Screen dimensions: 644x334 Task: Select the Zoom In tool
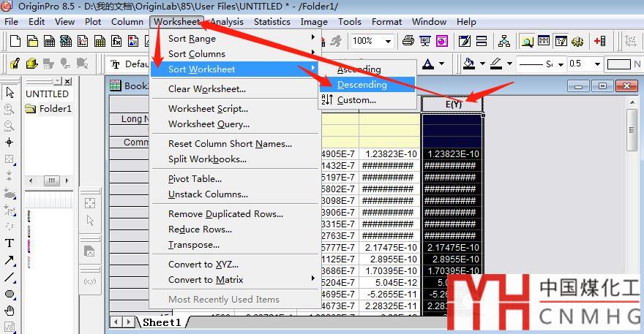click(10, 109)
